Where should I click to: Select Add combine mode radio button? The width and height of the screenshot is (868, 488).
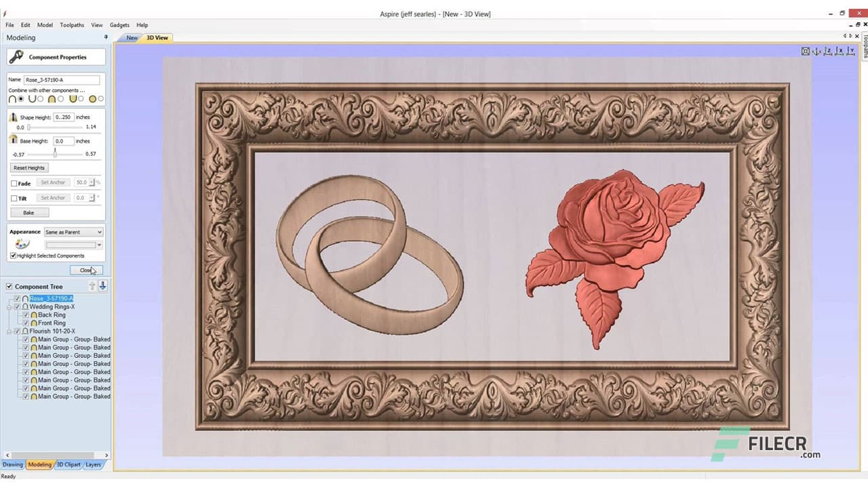pyautogui.click(x=21, y=99)
